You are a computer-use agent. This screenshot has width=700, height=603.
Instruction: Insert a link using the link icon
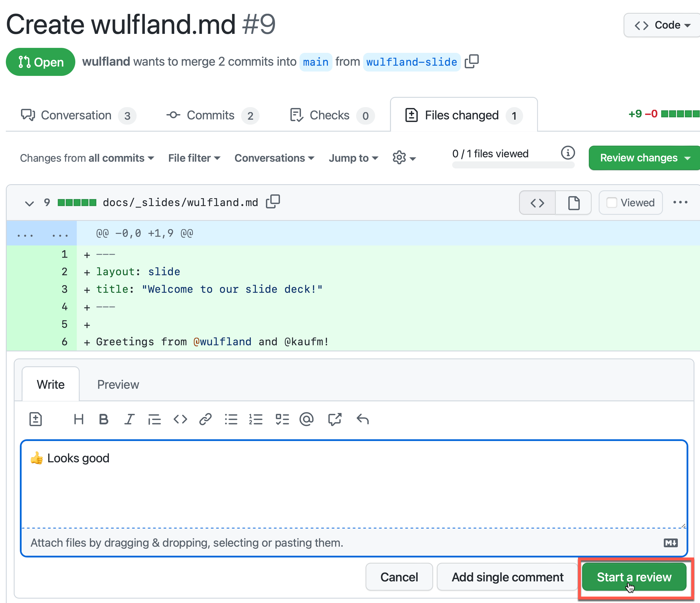(x=206, y=419)
